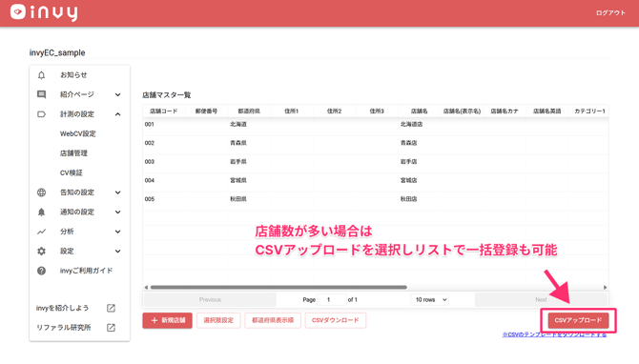Expand the 通知の設定 chevron
The image size is (639, 364).
117,212
